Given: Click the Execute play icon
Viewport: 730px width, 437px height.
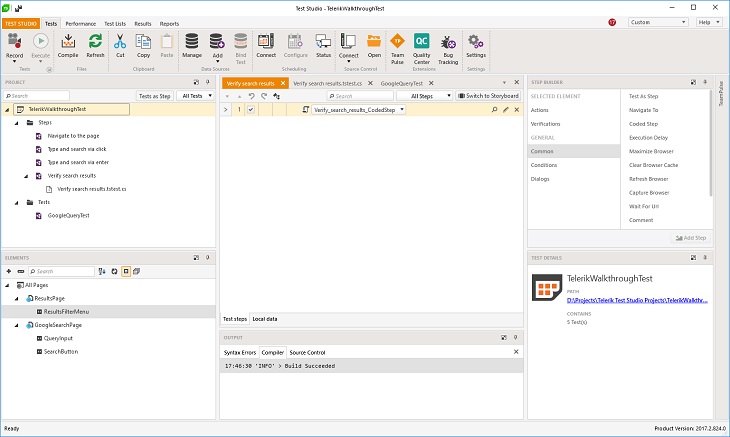Looking at the screenshot, I should tap(41, 41).
